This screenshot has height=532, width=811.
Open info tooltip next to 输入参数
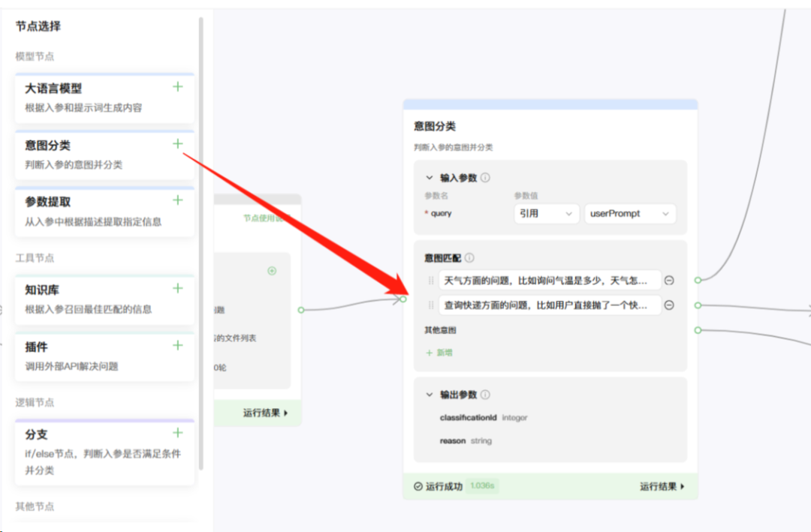485,178
